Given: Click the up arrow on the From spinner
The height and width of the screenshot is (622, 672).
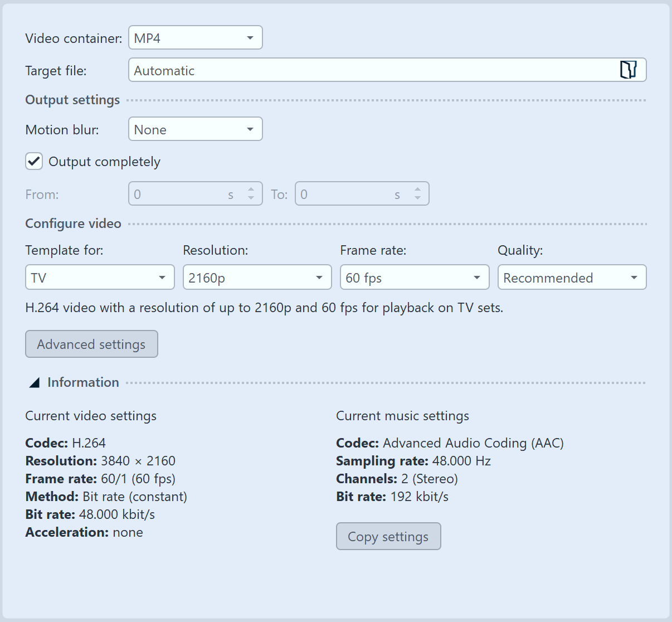Looking at the screenshot, I should click(x=251, y=189).
